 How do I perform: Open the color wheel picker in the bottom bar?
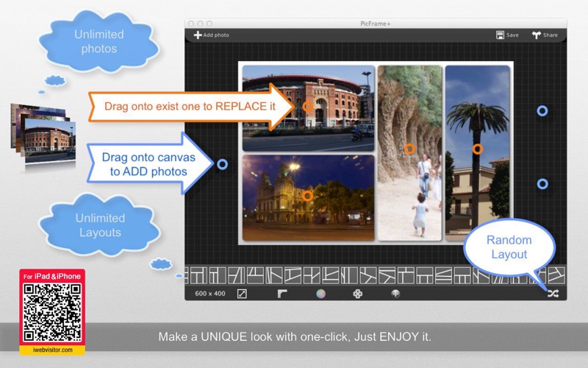click(x=320, y=294)
